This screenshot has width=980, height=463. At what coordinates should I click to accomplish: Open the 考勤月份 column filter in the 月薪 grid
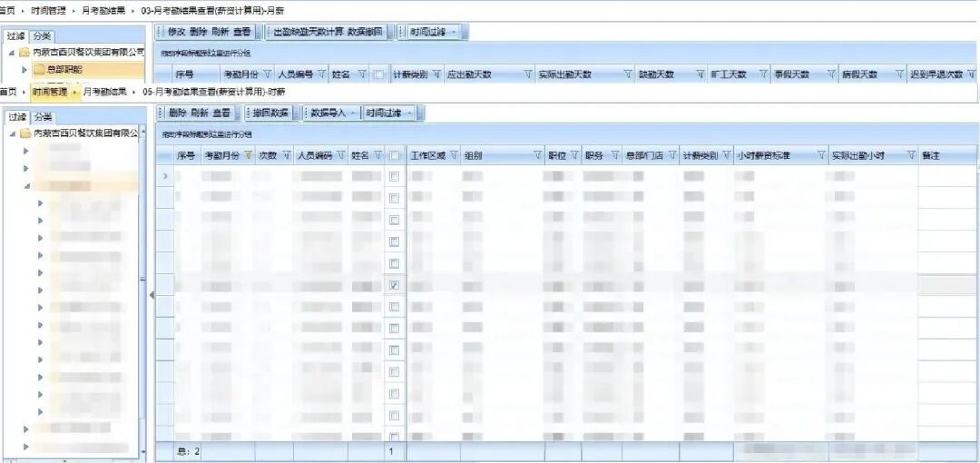tap(267, 74)
